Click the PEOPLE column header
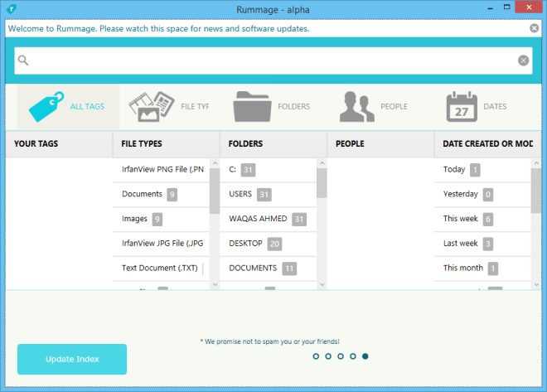547x392 pixels. click(x=380, y=144)
